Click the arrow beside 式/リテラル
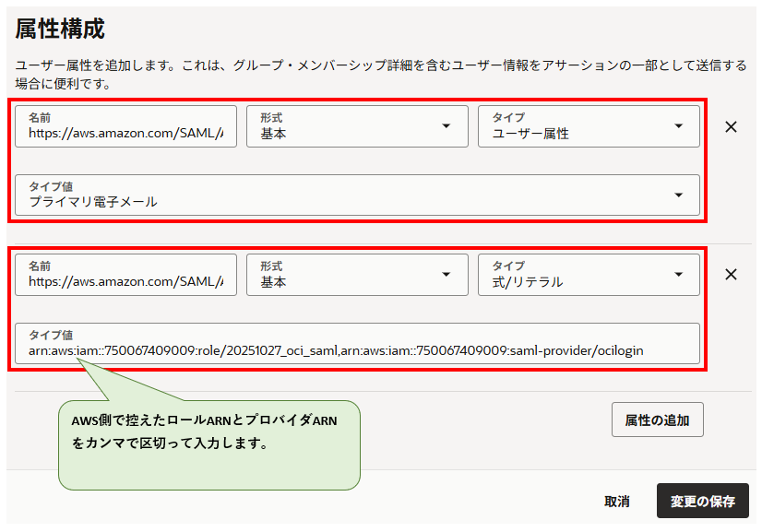Image resolution: width=762 pixels, height=532 pixels. click(678, 274)
